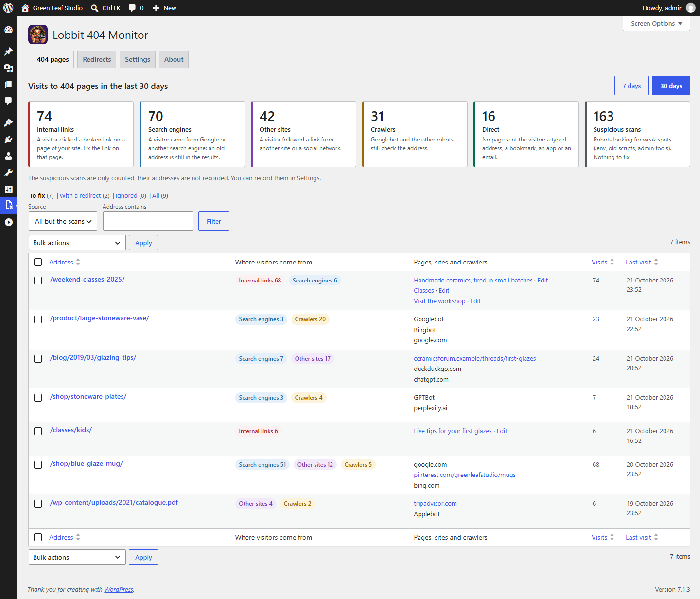
Task: Switch to the Settings tab
Action: (138, 59)
